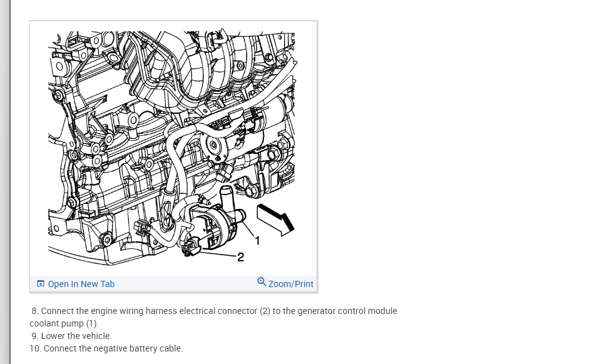Image resolution: width=612 pixels, height=364 pixels.
Task: Click step 10 negative battery cable text
Action: [106, 348]
